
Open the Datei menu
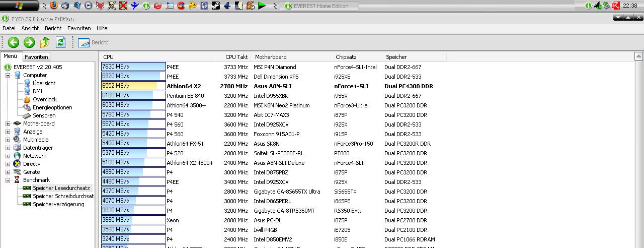tap(9, 28)
